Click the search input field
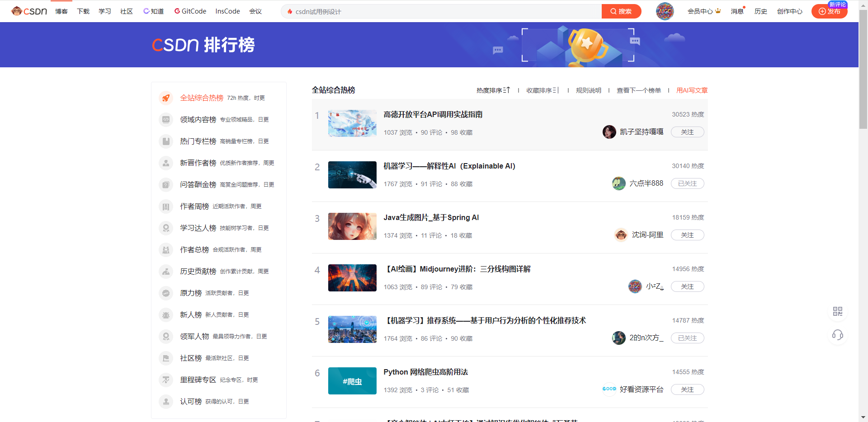Screen dimensions: 868x422 [x=441, y=11]
